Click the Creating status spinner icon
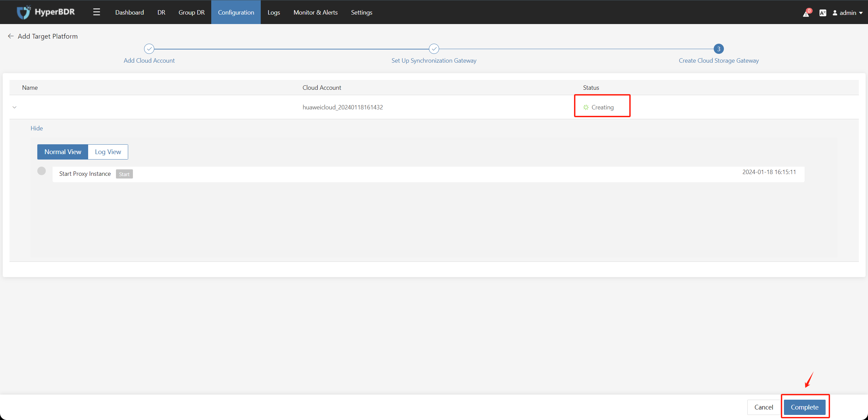The width and height of the screenshot is (868, 420). [x=586, y=107]
